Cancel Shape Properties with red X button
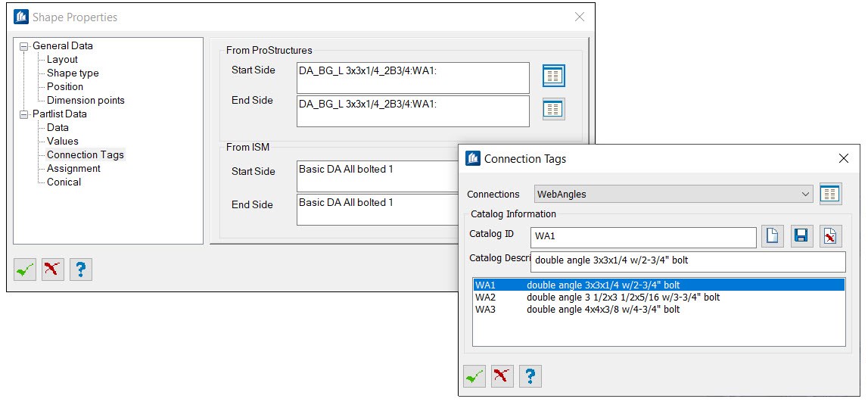Image resolution: width=868 pixels, height=402 pixels. coord(53,270)
